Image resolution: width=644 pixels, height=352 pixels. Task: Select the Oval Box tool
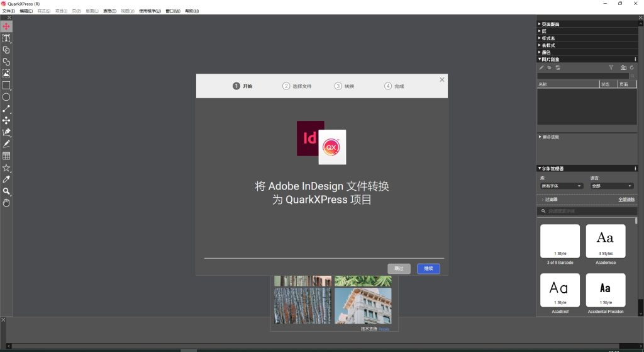point(6,97)
